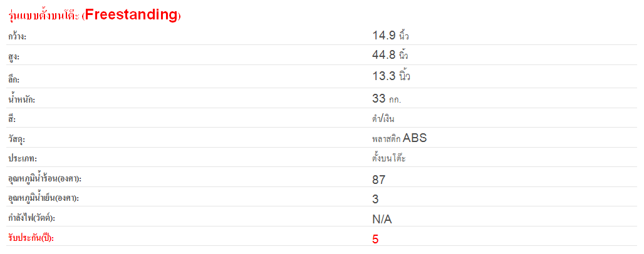Select the สูง height label
Screen dimensions: 644x254
coord(14,58)
